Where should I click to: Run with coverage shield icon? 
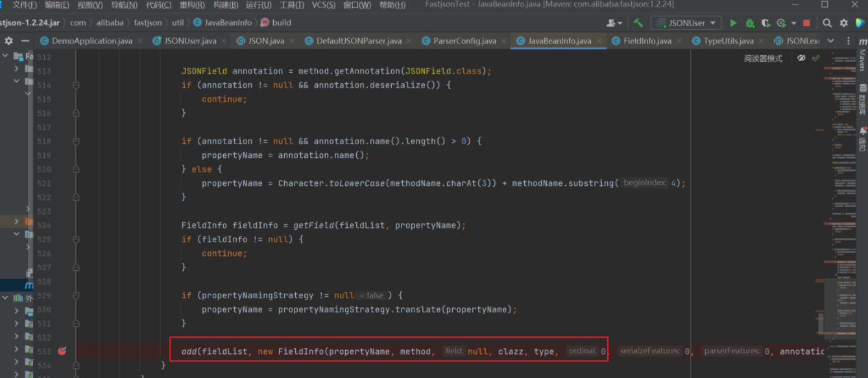point(766,23)
